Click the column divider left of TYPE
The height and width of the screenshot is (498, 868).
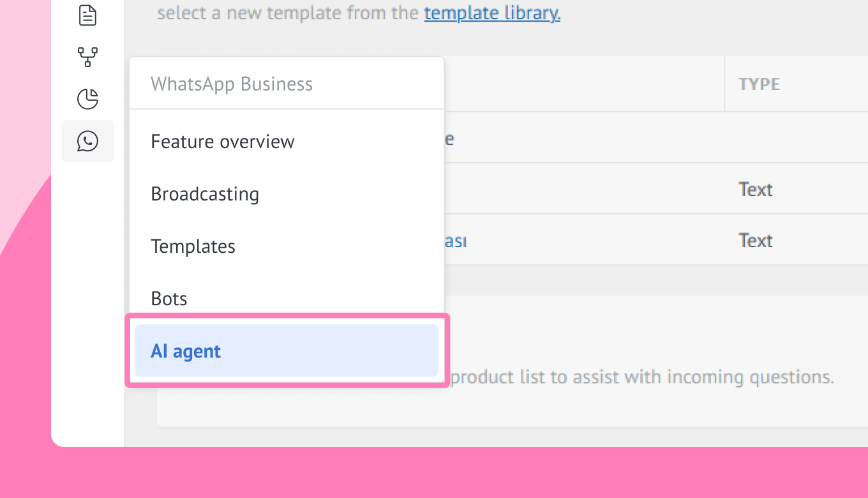coord(724,84)
